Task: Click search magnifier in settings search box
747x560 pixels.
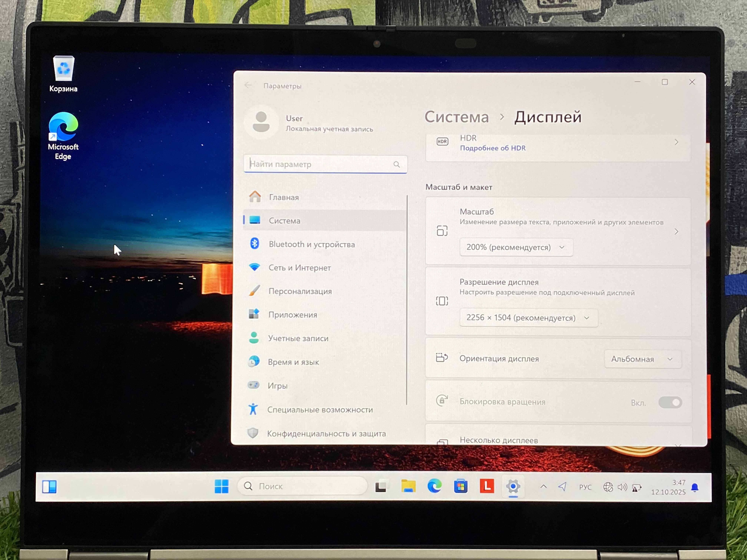Action: tap(396, 164)
